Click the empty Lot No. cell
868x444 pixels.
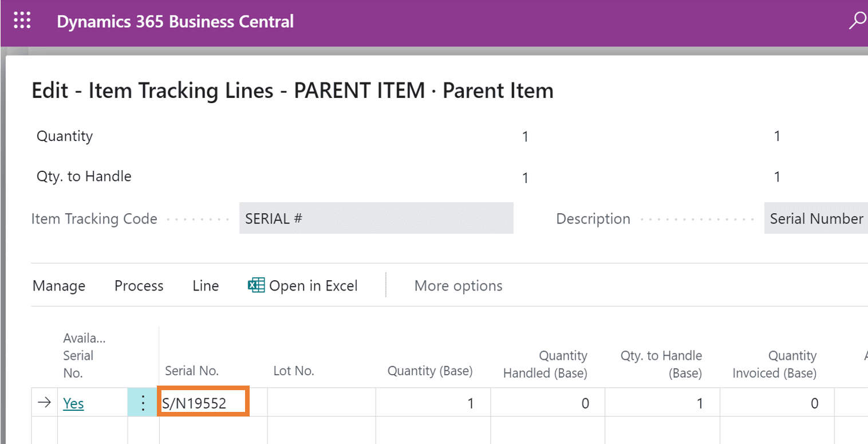[x=321, y=403]
